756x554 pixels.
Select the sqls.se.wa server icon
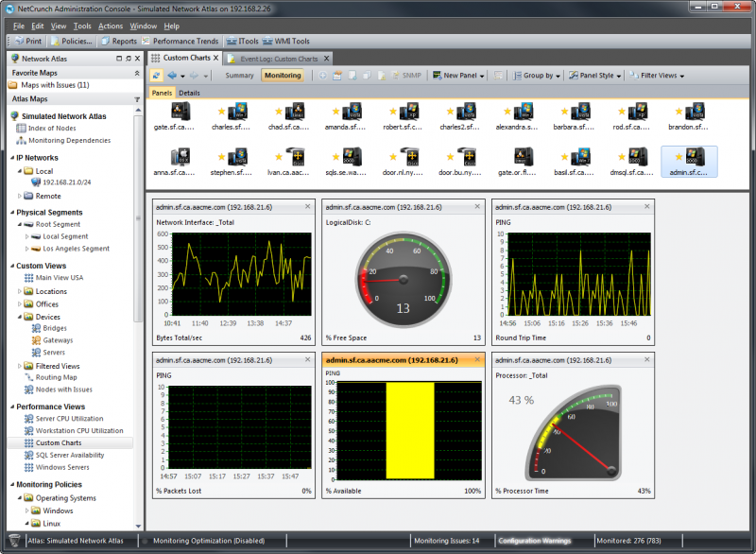[351, 157]
